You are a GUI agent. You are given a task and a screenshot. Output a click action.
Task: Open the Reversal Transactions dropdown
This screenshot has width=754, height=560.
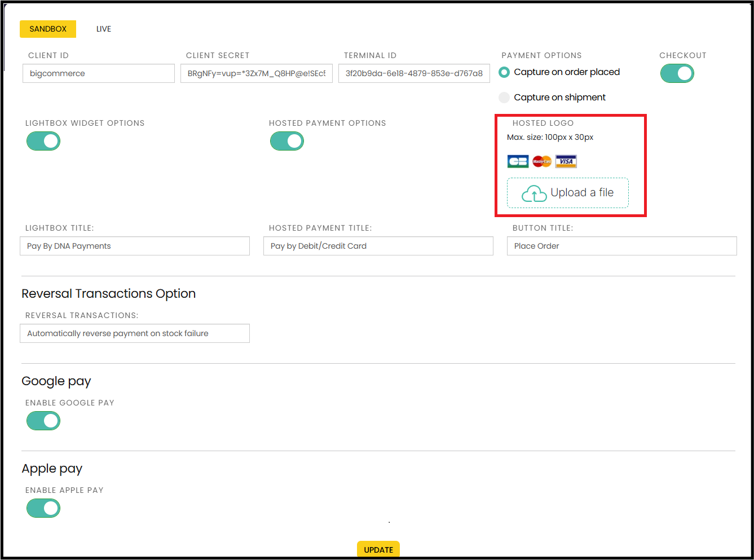(135, 333)
